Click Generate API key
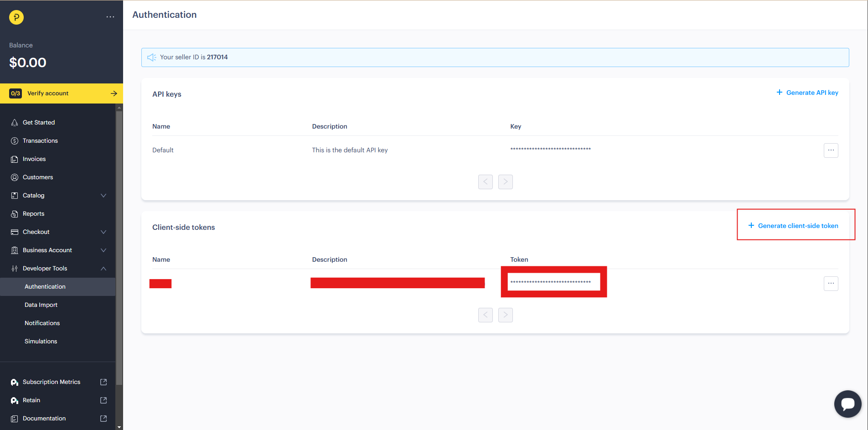The width and height of the screenshot is (868, 430). point(807,93)
